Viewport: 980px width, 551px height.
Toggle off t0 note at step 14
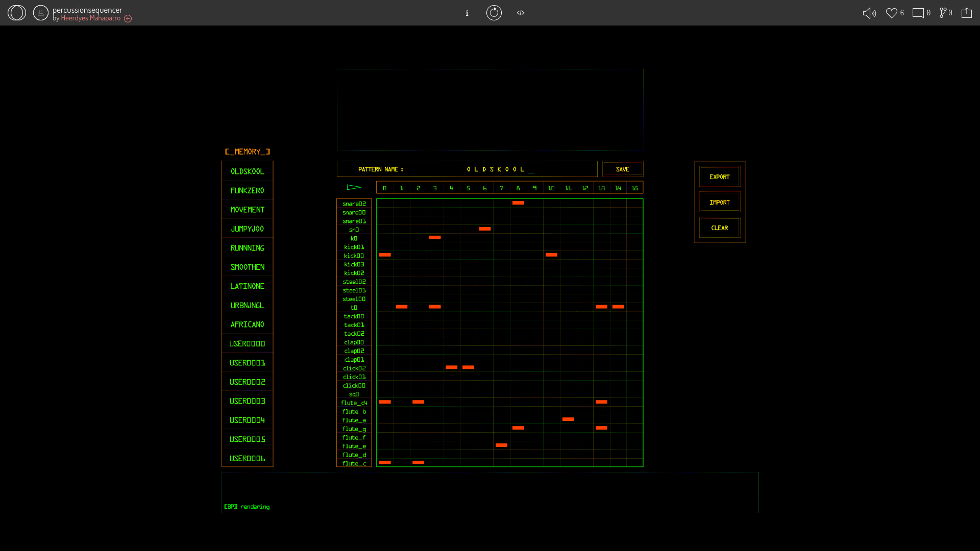[618, 307]
